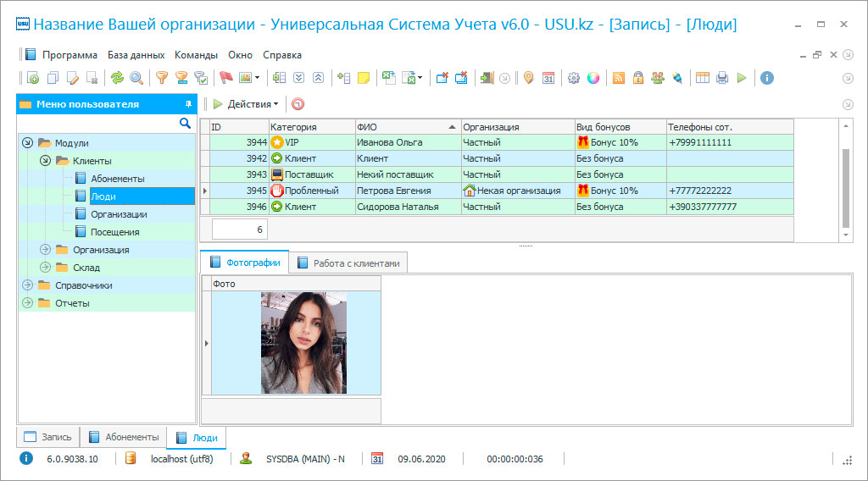This screenshot has width=868, height=481.
Task: Click the red flag toolbar icon
Action: [225, 78]
